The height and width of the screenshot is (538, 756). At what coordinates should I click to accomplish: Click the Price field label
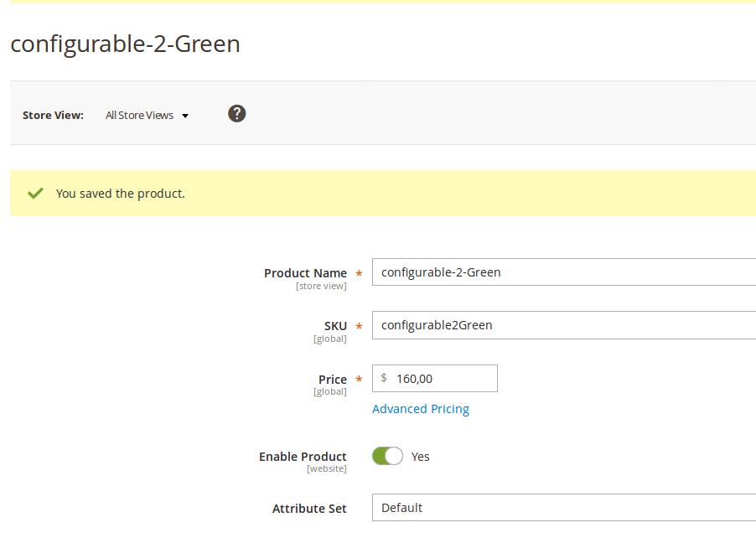tap(332, 380)
